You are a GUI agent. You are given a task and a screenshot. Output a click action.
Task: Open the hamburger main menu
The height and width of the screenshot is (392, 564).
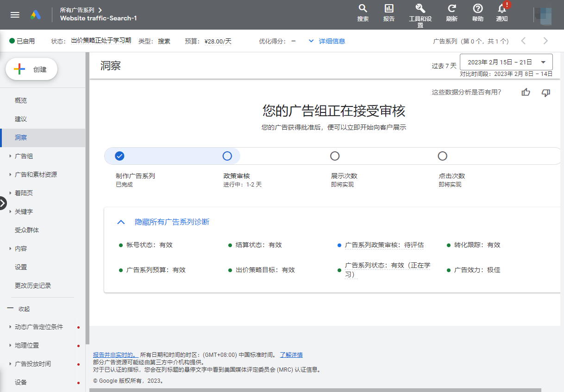[15, 14]
